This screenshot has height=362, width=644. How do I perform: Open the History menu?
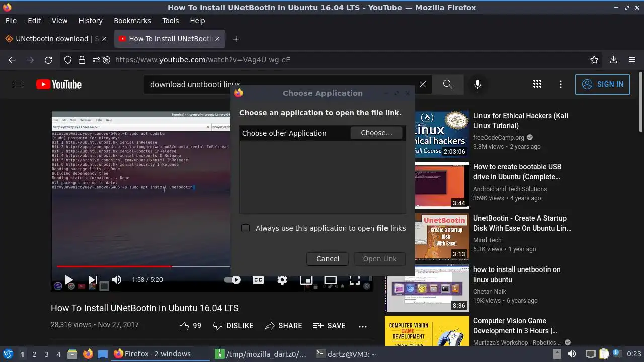(x=91, y=21)
